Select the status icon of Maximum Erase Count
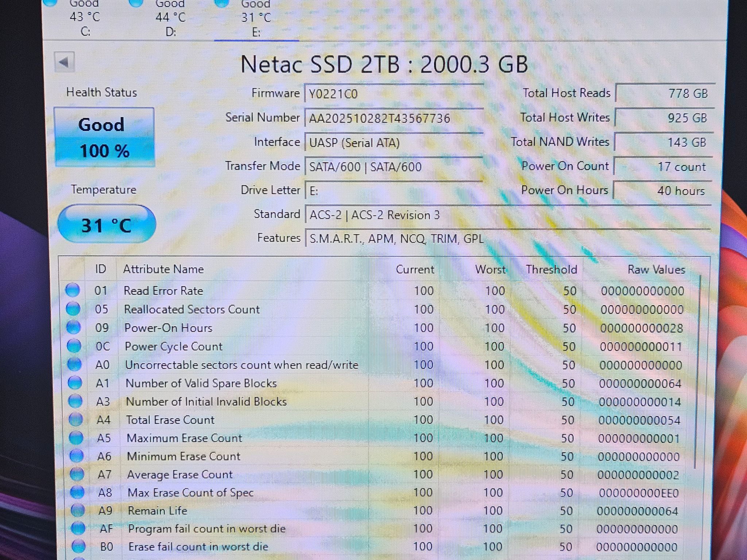 (76, 437)
